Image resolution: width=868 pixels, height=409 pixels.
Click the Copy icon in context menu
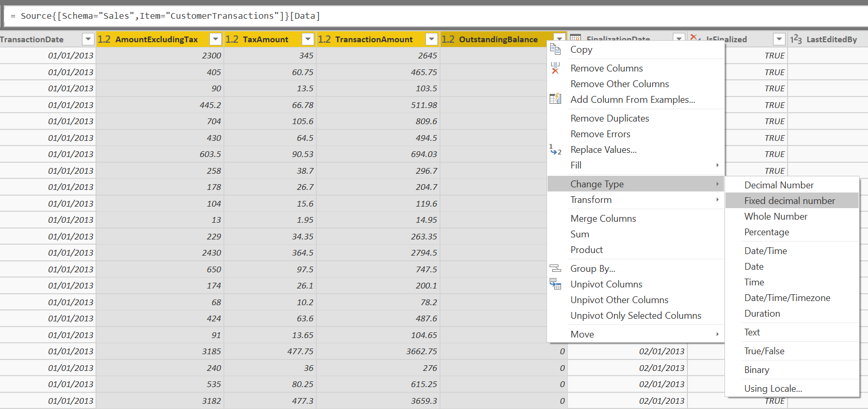click(555, 50)
